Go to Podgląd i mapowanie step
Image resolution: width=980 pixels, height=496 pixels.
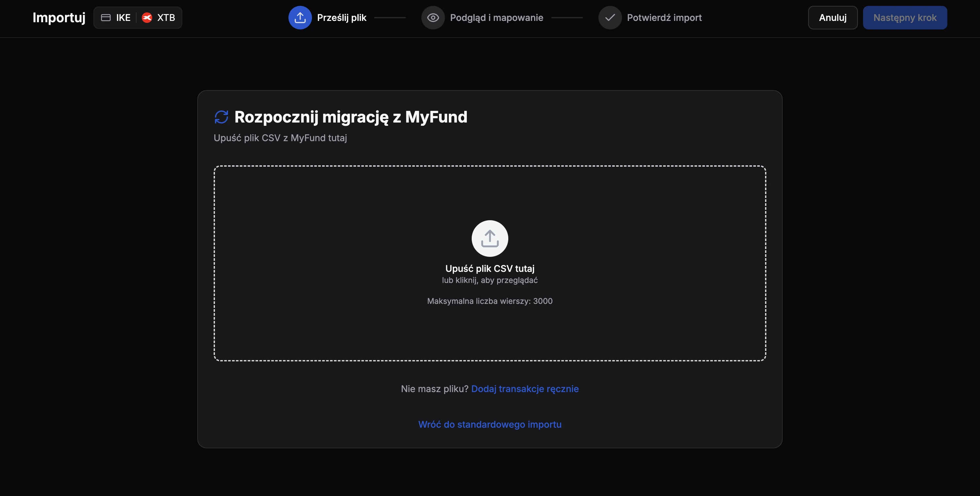tap(497, 18)
